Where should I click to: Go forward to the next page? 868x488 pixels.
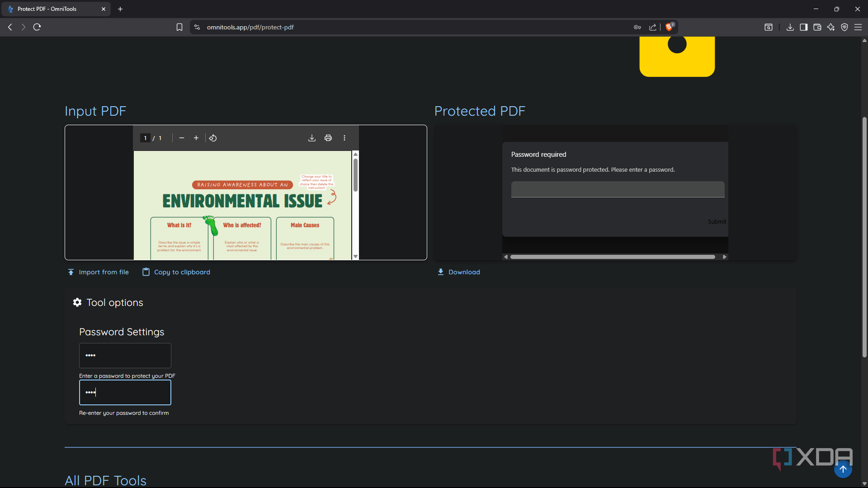pyautogui.click(x=24, y=27)
